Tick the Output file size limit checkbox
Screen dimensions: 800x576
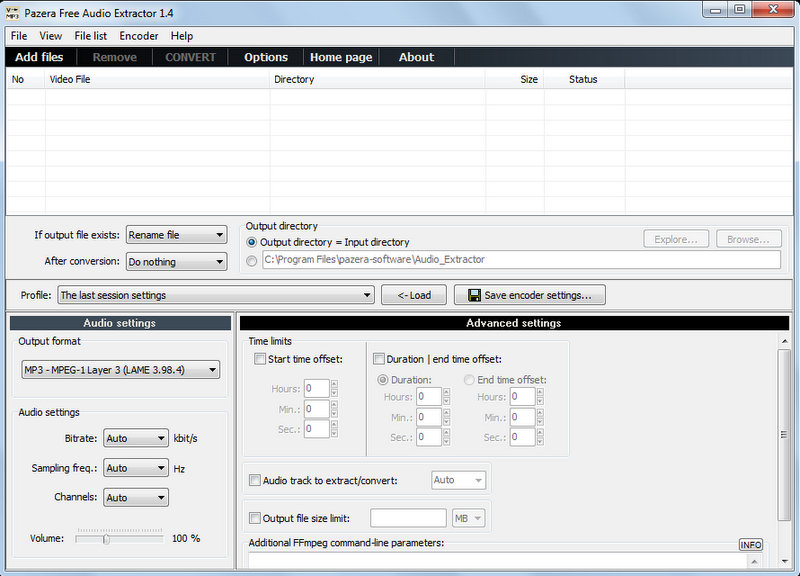coord(255,518)
